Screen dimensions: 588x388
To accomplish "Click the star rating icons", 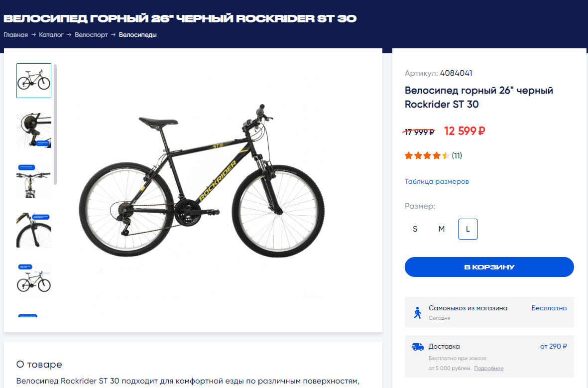I will pyautogui.click(x=427, y=155).
